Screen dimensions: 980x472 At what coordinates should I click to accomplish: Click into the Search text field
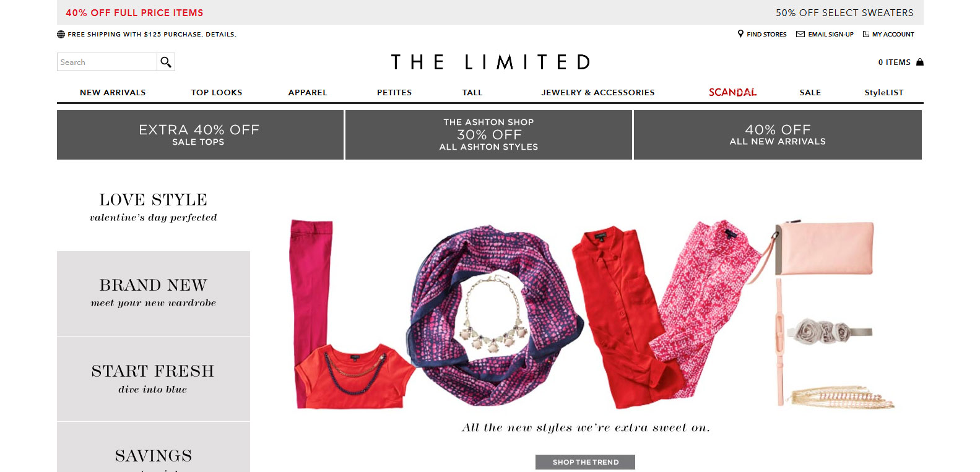tap(107, 62)
